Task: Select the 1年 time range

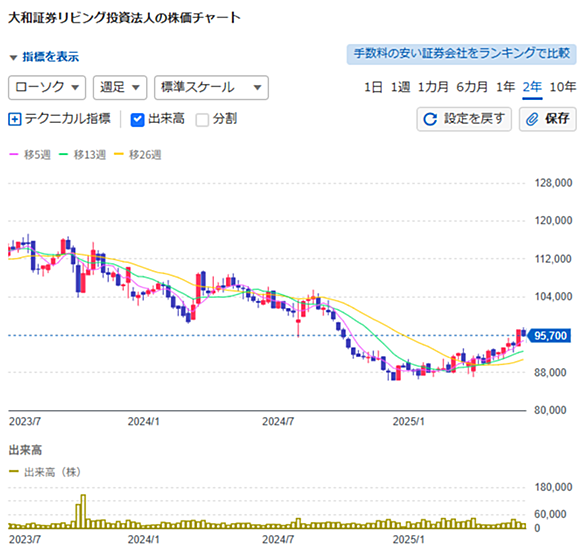Action: point(505,87)
